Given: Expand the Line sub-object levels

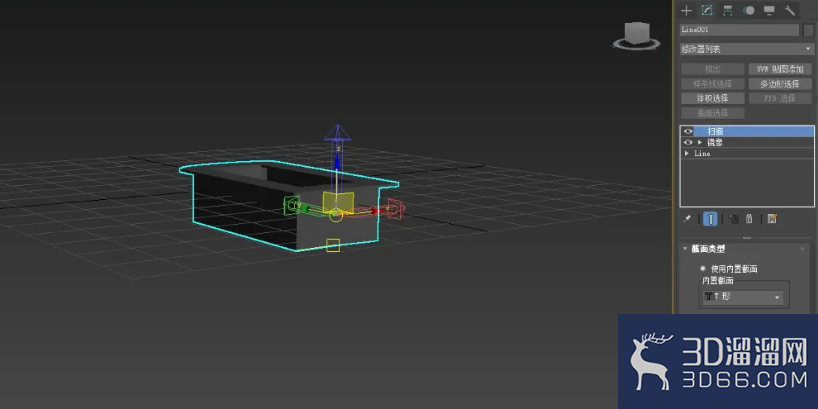Looking at the screenshot, I should click(687, 153).
